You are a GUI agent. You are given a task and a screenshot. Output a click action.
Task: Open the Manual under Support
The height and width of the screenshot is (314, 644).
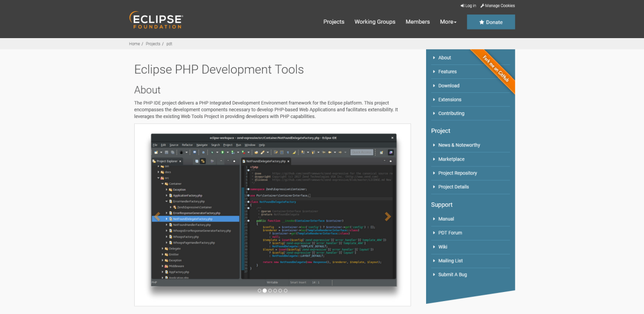click(x=446, y=219)
